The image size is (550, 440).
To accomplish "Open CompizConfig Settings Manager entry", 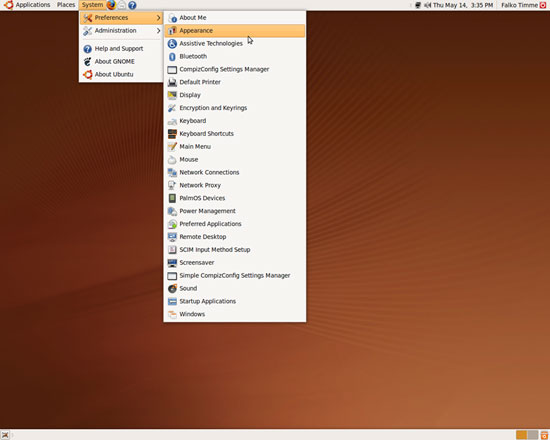I will tap(235, 69).
